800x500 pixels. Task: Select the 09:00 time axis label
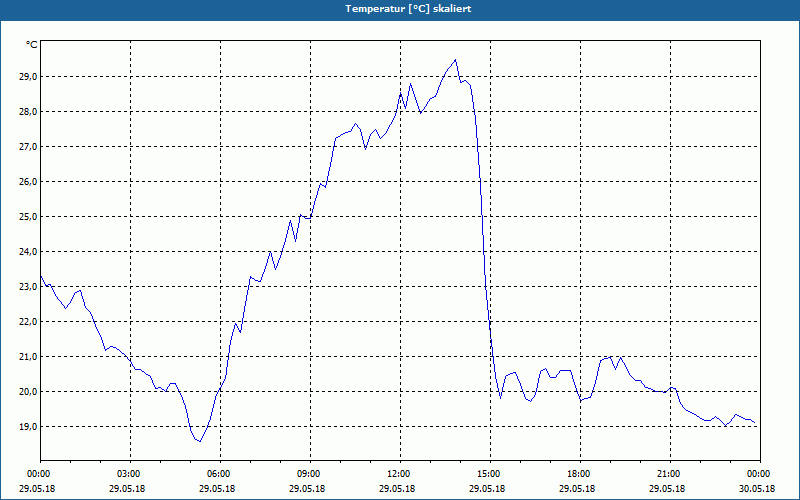pos(308,474)
